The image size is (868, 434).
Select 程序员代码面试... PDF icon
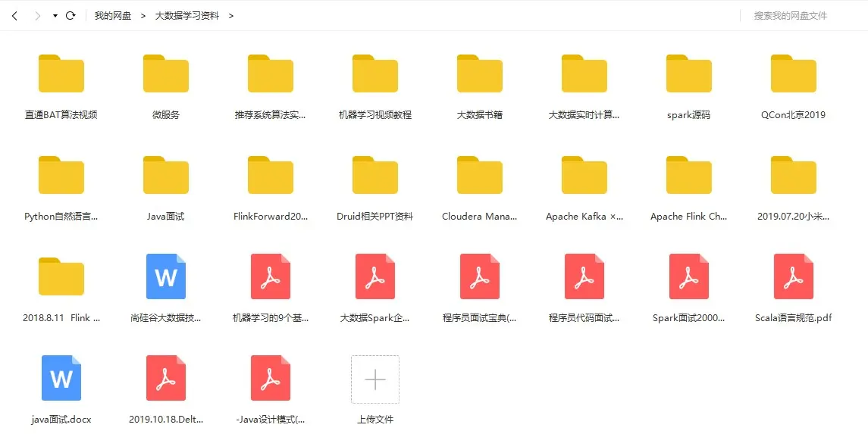(x=584, y=276)
